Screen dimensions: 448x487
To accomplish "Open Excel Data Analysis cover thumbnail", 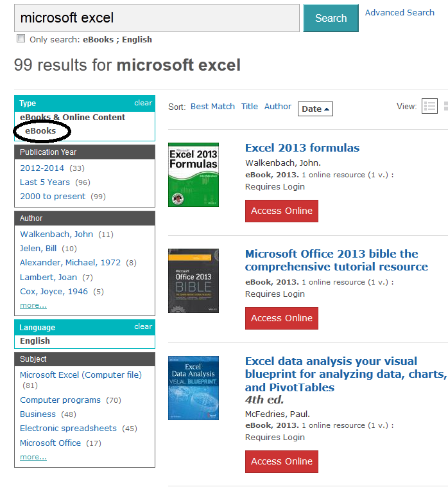I will click(x=193, y=388).
